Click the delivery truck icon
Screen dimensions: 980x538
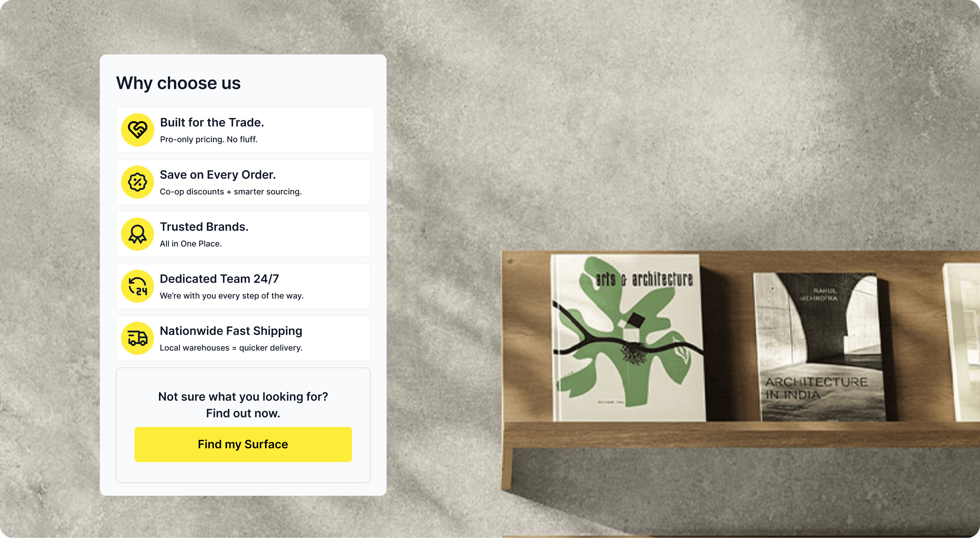coord(137,339)
